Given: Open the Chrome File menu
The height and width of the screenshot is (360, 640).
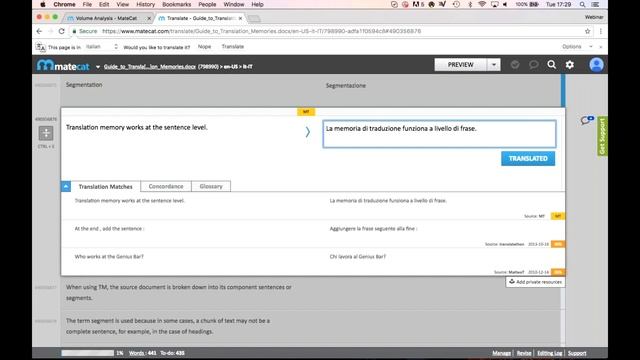Looking at the screenshot, I should 87,4.
